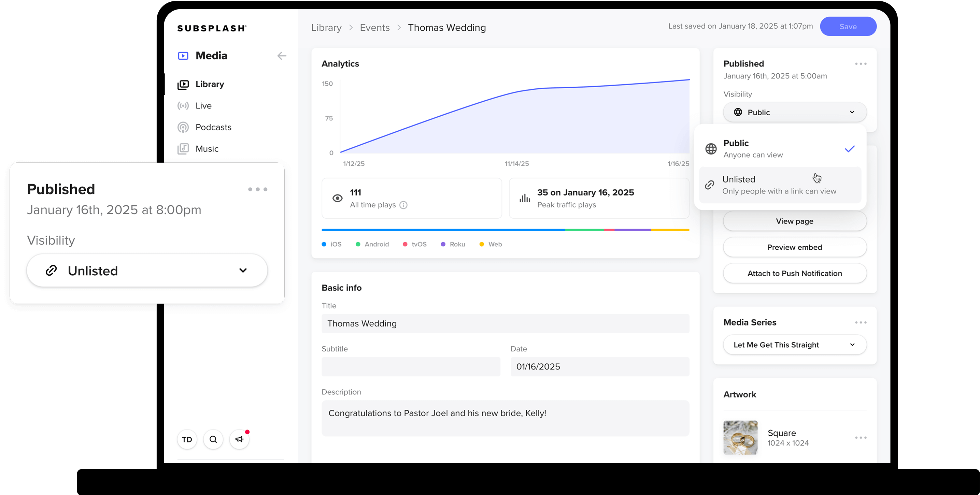Open Published card more options menu
980x495 pixels.
(x=861, y=64)
